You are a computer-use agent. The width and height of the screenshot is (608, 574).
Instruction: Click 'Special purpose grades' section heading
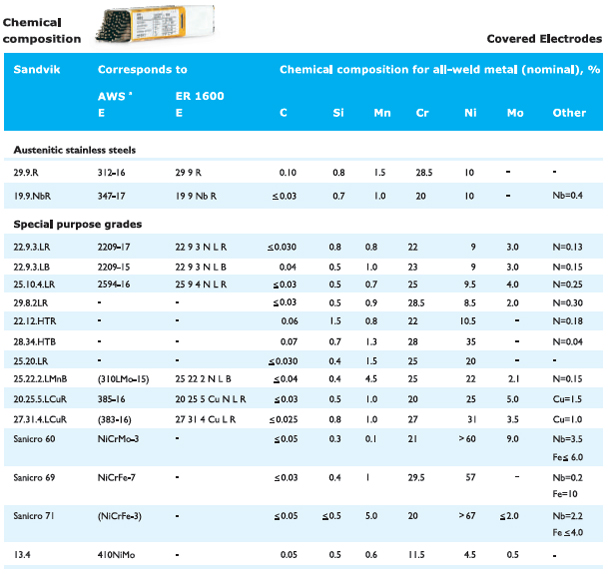pyautogui.click(x=78, y=224)
